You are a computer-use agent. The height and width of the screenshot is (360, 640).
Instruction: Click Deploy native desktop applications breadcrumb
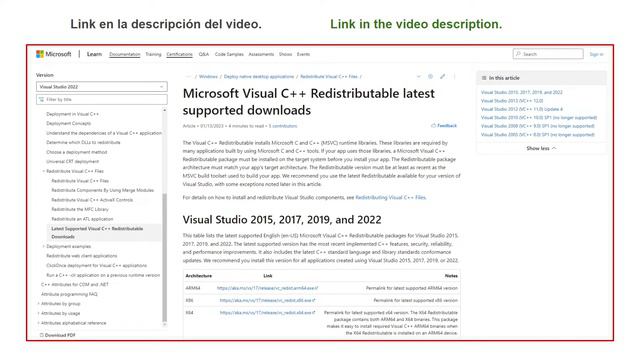pyautogui.click(x=259, y=76)
